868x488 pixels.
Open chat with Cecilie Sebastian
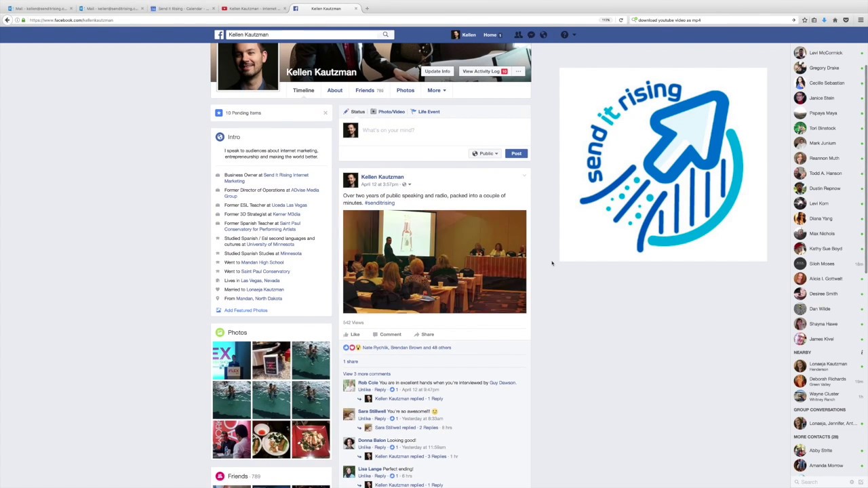point(825,83)
